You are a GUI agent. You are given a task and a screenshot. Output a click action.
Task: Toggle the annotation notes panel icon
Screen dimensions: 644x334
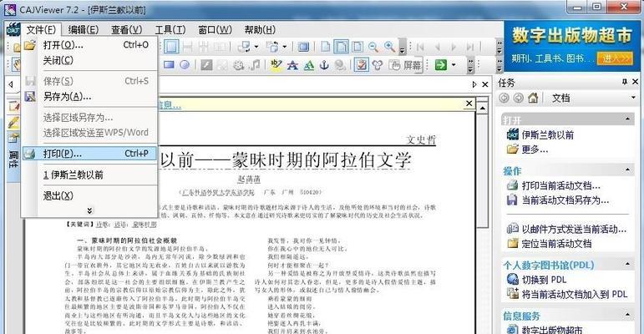(361, 64)
